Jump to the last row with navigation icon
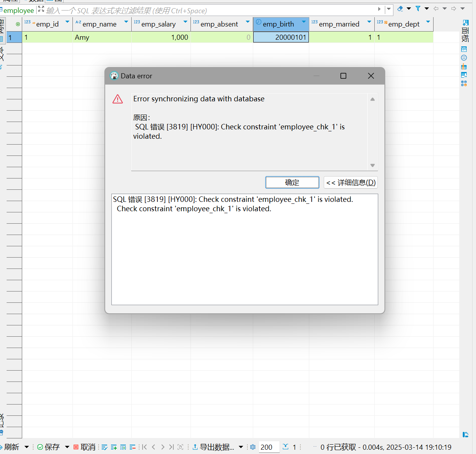The width and height of the screenshot is (476, 454). point(172,447)
